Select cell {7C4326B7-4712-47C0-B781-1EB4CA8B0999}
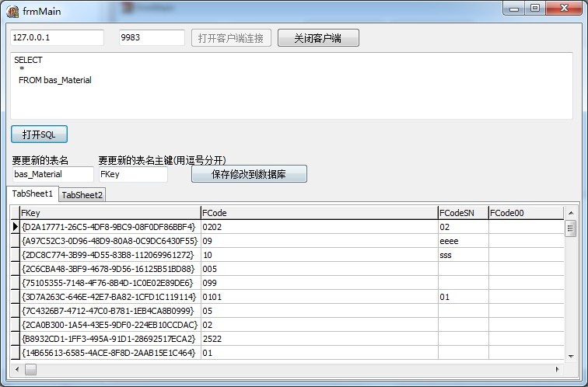The width and height of the screenshot is (588, 387). 110,311
